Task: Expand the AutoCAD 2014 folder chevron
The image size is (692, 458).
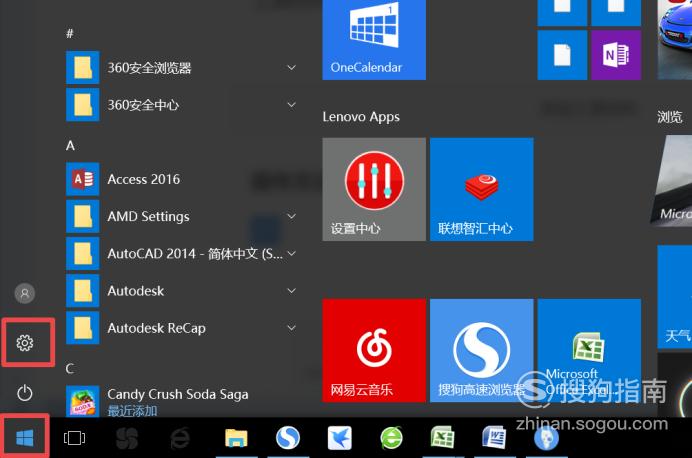Action: (x=291, y=254)
